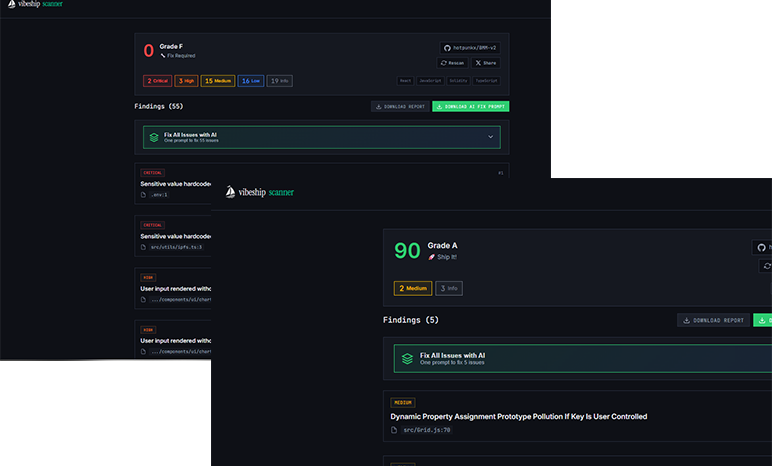Click the download icon on the green AI Fix Prompt button

pyautogui.click(x=439, y=106)
